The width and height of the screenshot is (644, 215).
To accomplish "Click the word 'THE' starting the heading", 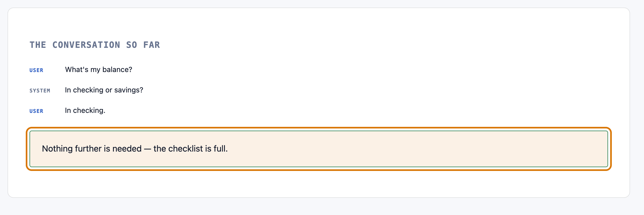I will (38, 45).
